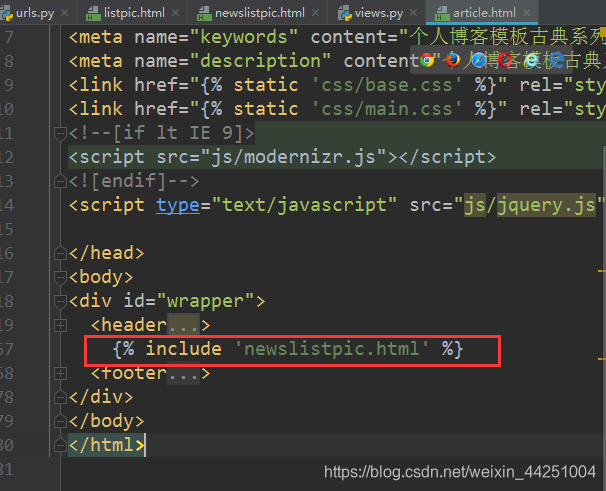Click the underlined type attribute
Viewport: 606px width, 491px height.
(x=178, y=205)
